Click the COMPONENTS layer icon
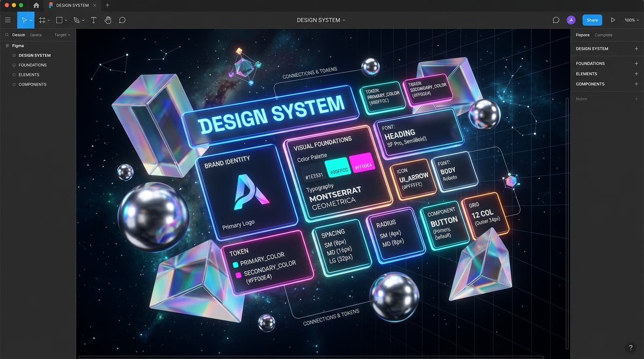 [x=14, y=85]
